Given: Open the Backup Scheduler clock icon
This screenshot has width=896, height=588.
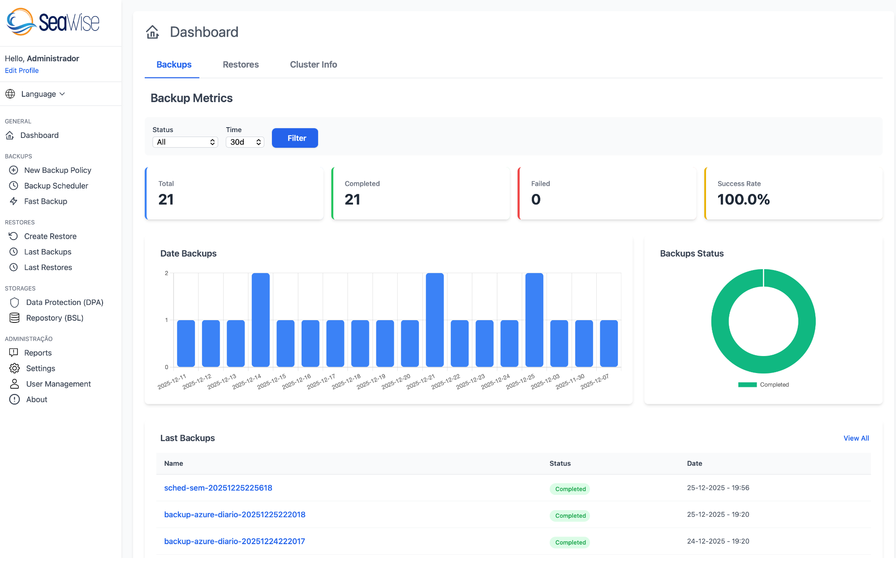Looking at the screenshot, I should (x=13, y=185).
